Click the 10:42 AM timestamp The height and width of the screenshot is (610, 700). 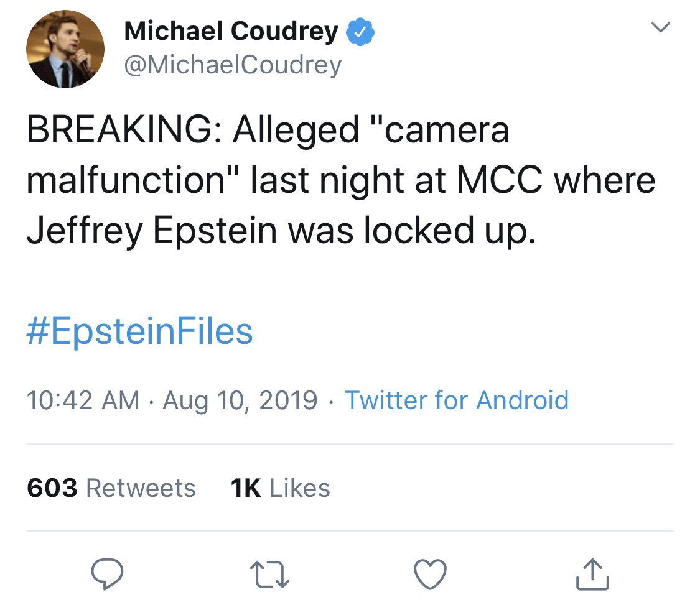(x=83, y=400)
